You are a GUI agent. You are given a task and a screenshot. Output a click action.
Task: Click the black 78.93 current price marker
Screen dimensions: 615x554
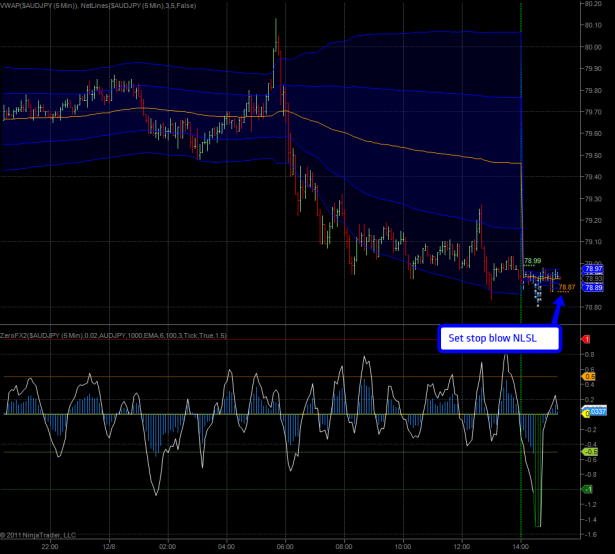pos(593,279)
